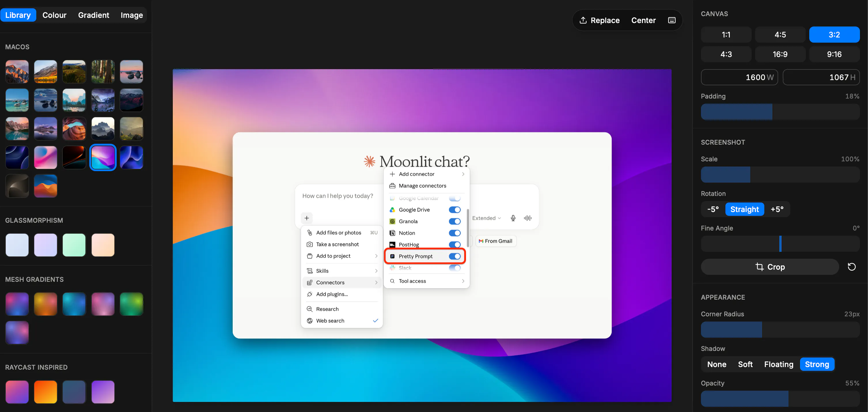Select the Straight rotation option

pyautogui.click(x=744, y=209)
